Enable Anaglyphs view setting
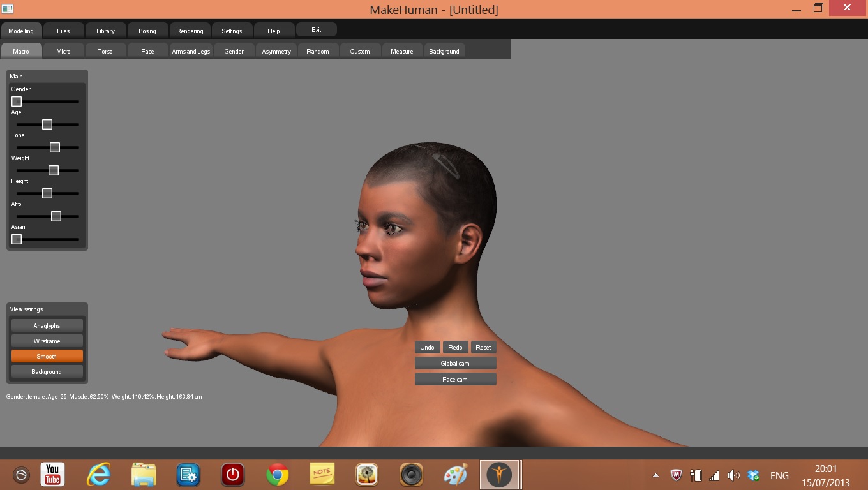 point(47,325)
